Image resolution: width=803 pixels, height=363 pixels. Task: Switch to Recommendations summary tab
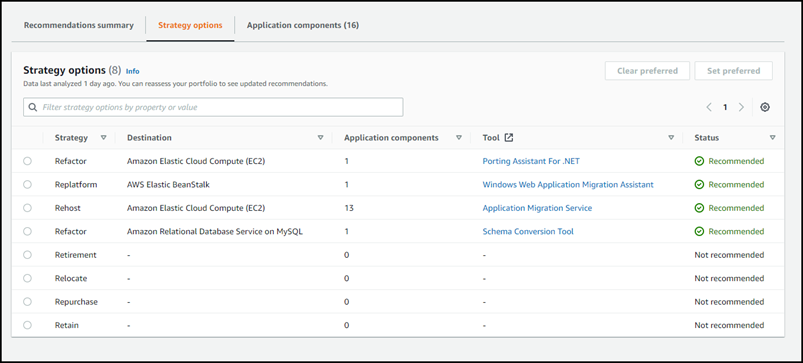tap(78, 25)
